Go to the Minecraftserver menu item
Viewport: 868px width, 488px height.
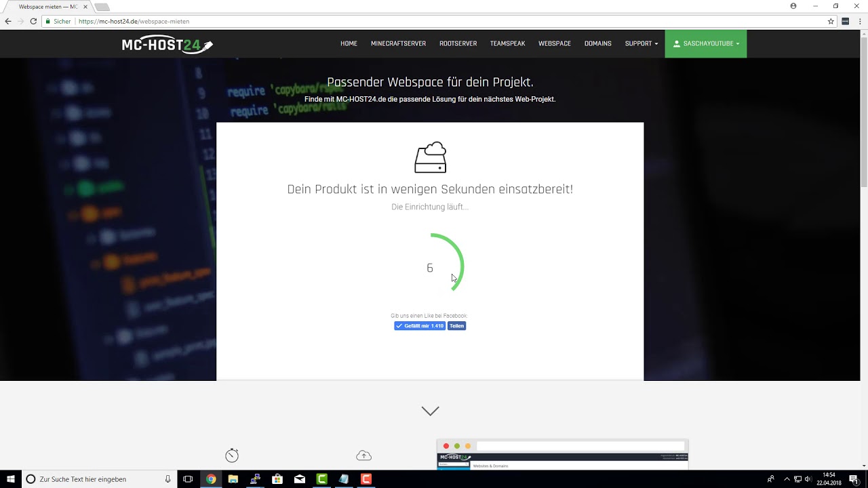(x=398, y=43)
